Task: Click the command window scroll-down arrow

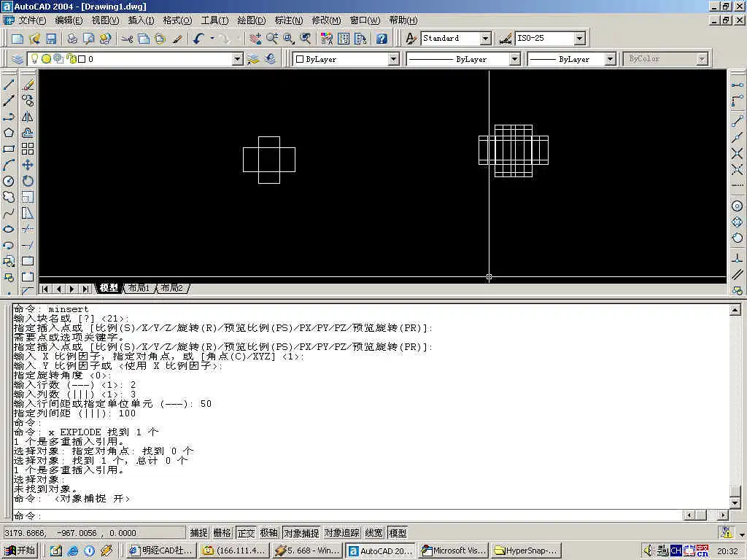Action: [x=735, y=502]
